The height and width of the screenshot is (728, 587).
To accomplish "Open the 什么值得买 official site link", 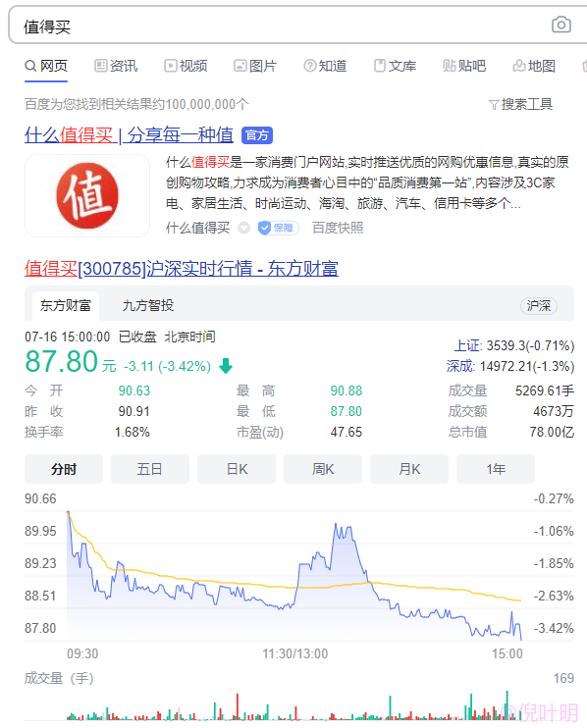I will 130,135.
